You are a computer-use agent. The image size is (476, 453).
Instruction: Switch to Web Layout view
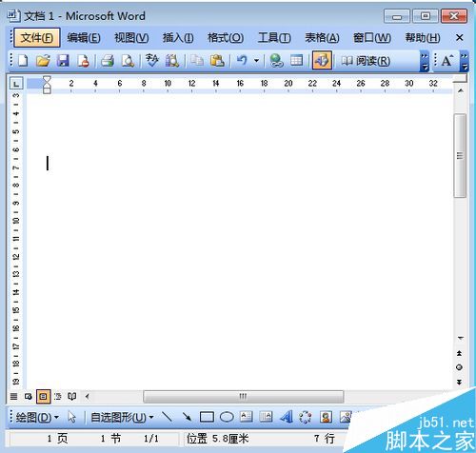click(29, 396)
